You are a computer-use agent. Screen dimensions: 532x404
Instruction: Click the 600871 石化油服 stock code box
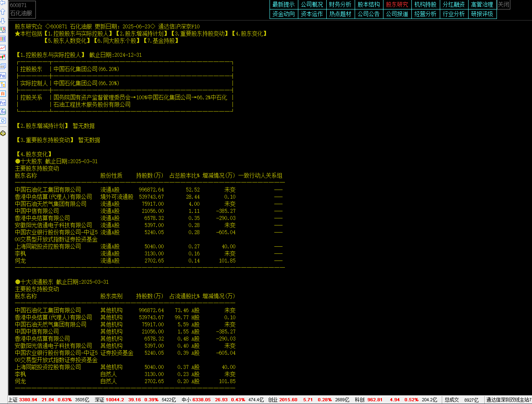click(22, 9)
